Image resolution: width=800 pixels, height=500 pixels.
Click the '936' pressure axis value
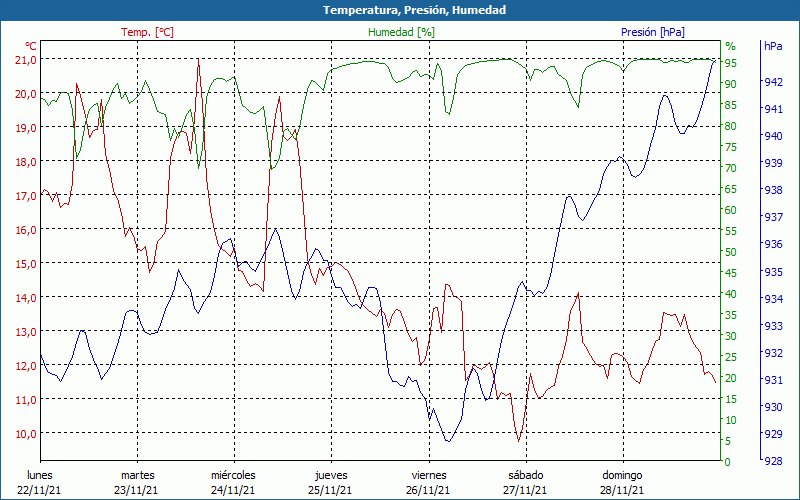click(773, 244)
